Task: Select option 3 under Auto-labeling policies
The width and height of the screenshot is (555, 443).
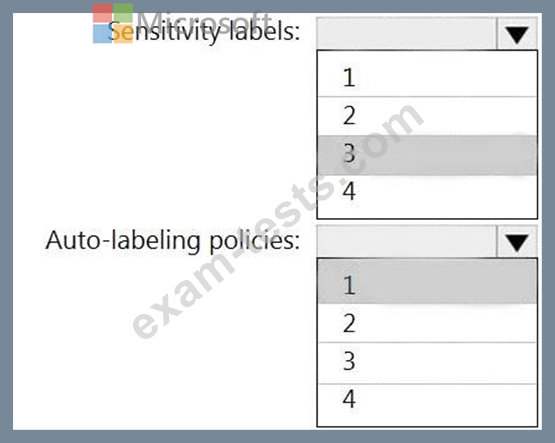Action: (427, 363)
